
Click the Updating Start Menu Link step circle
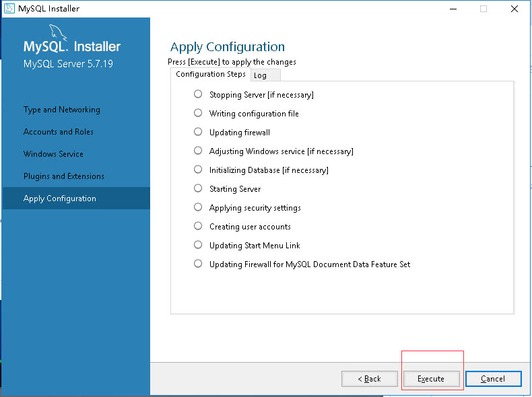(198, 245)
